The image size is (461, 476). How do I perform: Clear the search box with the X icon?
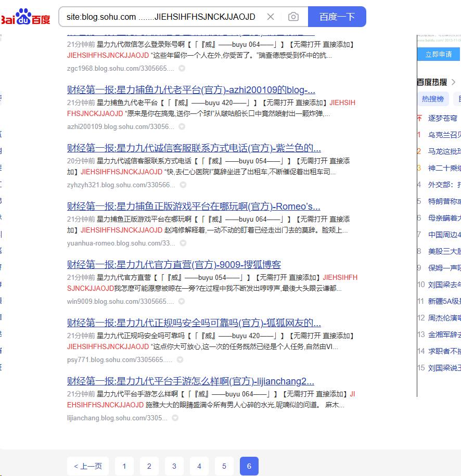[270, 17]
